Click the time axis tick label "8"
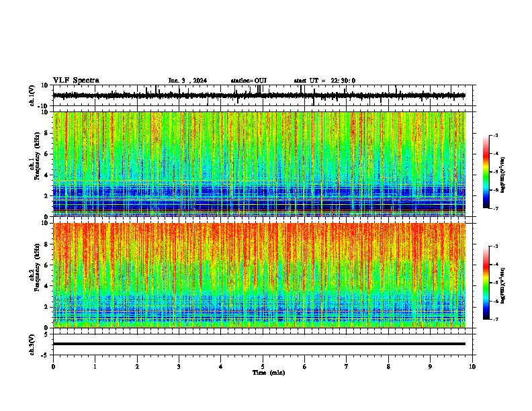 [x=388, y=367]
